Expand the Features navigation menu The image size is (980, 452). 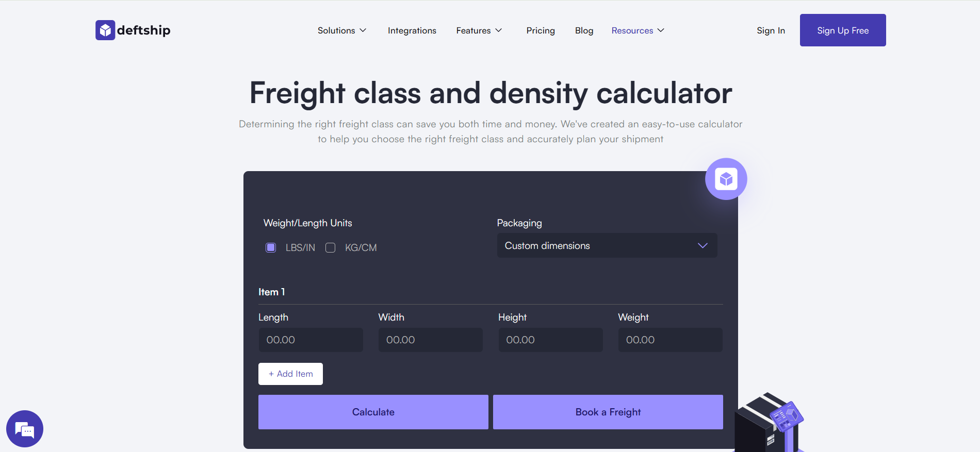pyautogui.click(x=479, y=30)
